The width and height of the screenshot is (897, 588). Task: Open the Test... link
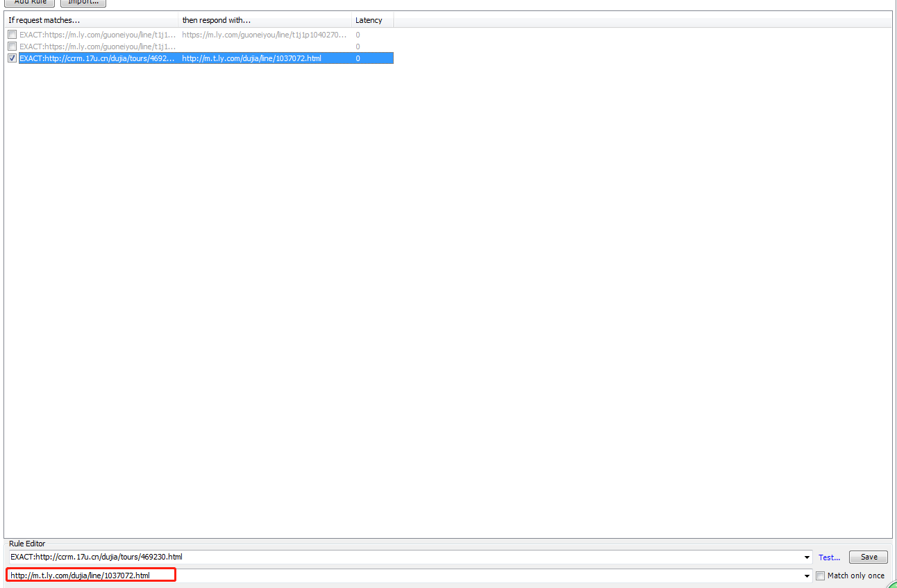(829, 557)
